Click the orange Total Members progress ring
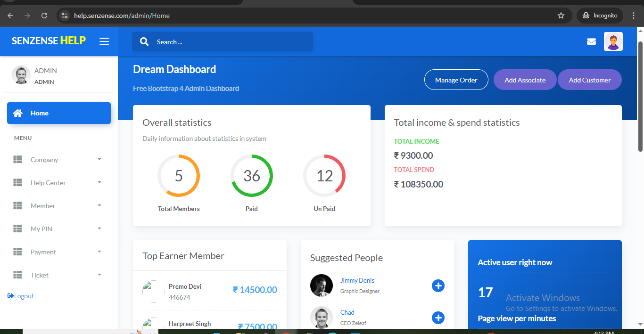This screenshot has height=334, width=644. [x=179, y=176]
